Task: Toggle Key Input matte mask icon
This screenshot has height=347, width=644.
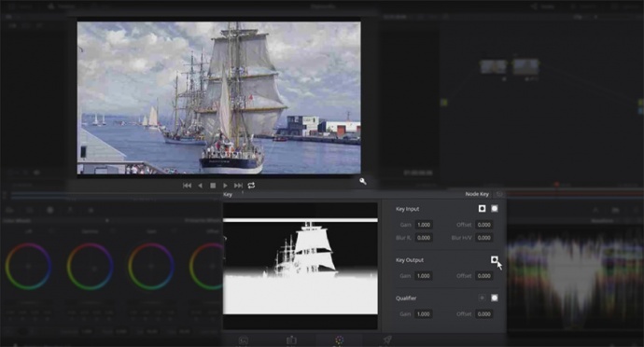Action: tap(495, 209)
